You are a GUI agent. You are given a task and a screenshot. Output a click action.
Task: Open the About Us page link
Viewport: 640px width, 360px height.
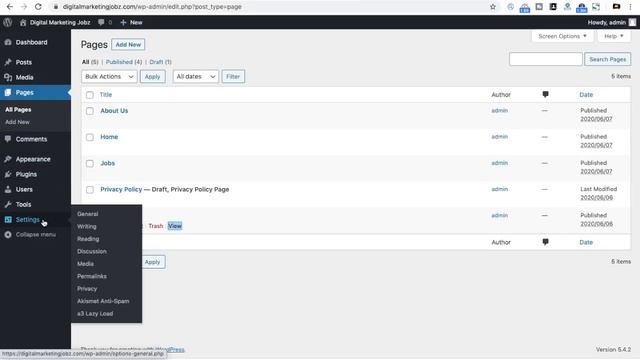tap(114, 111)
